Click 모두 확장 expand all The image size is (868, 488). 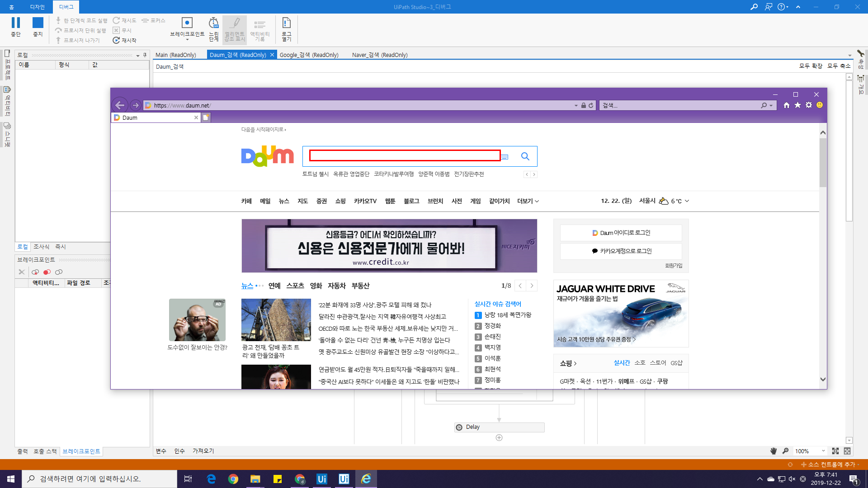[811, 66]
